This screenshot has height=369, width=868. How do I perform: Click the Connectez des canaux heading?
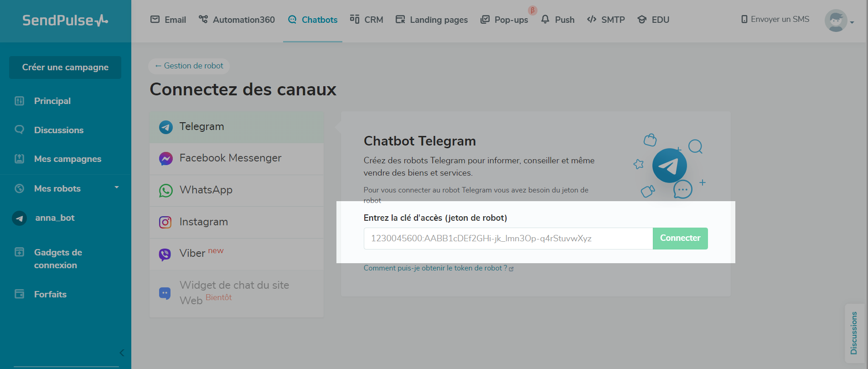[243, 89]
